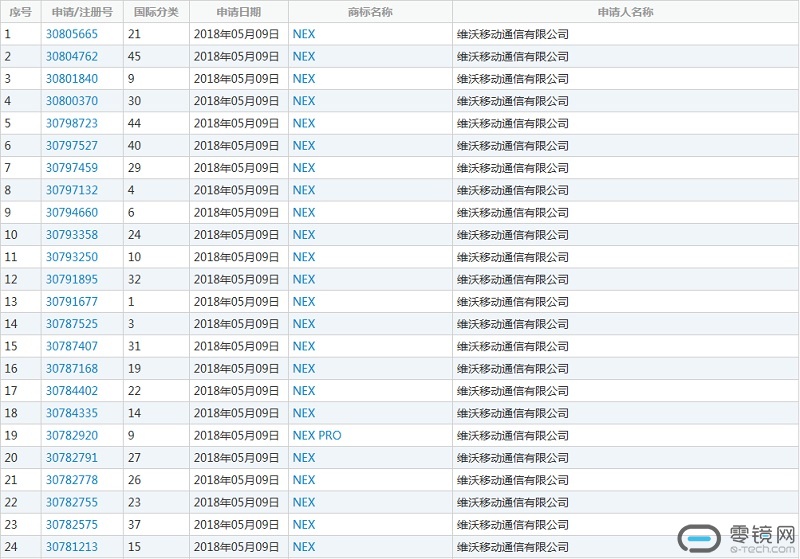Select class cell 45 in row 2

coord(156,57)
